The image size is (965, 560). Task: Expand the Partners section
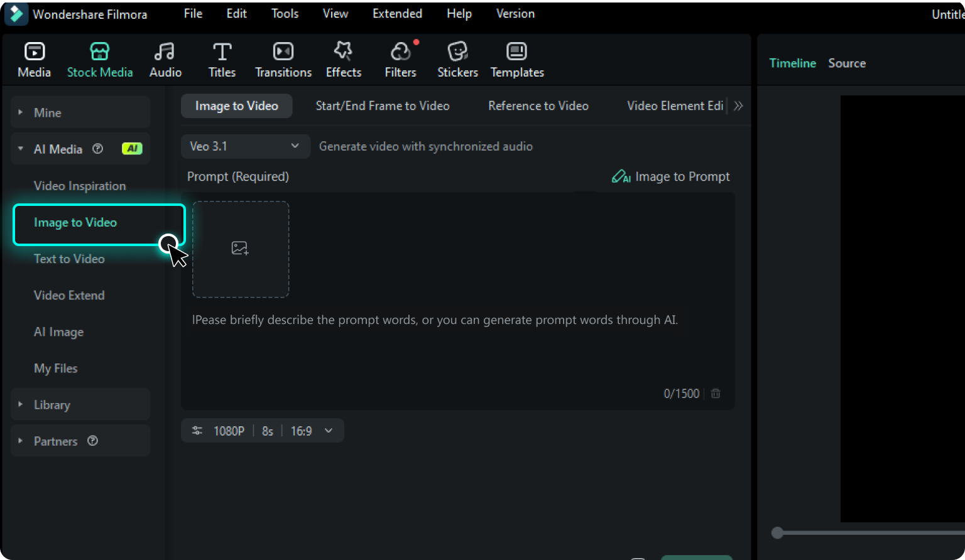click(x=21, y=441)
